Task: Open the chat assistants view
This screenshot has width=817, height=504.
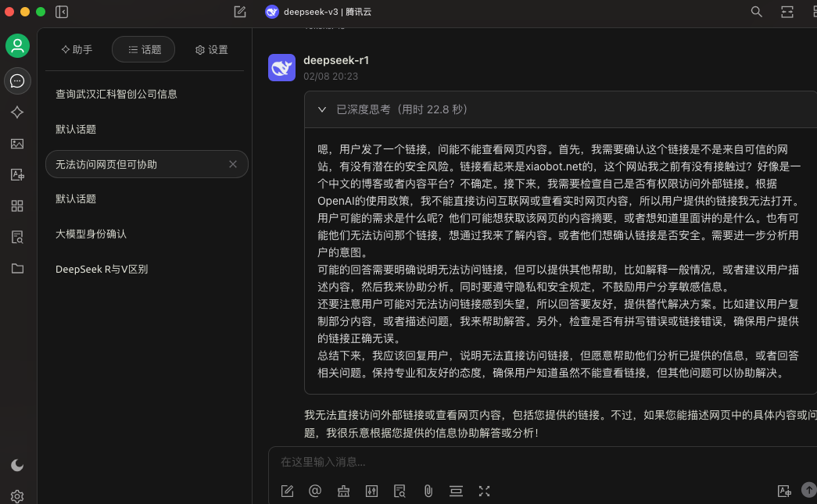Action: (x=17, y=81)
